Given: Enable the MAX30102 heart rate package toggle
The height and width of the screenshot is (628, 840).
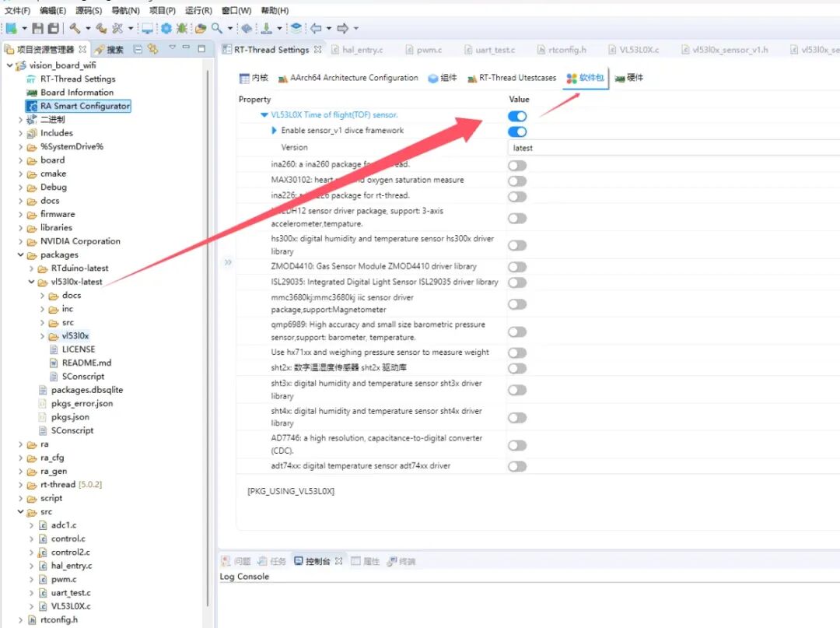Looking at the screenshot, I should (x=517, y=181).
